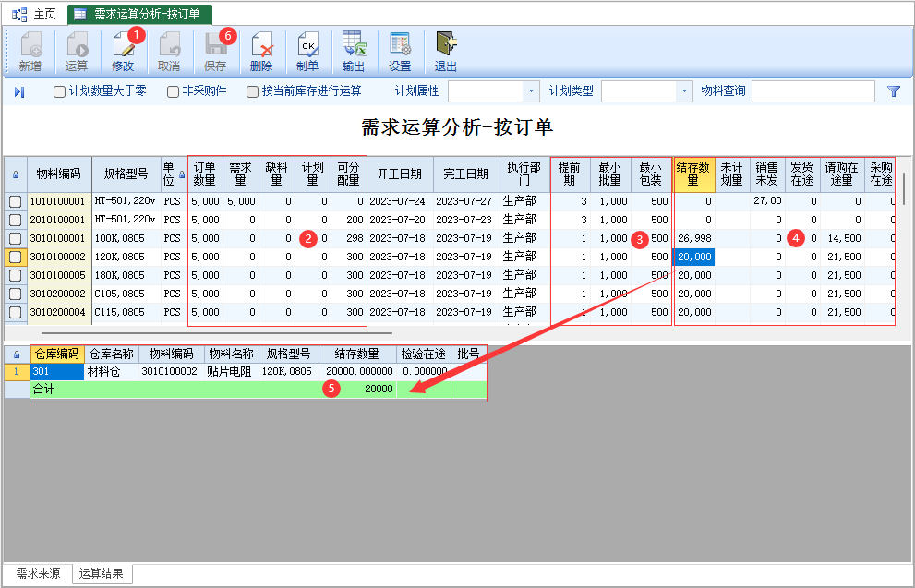Click the 开工日期 column header
This screenshot has height=588, width=915.
[x=400, y=174]
